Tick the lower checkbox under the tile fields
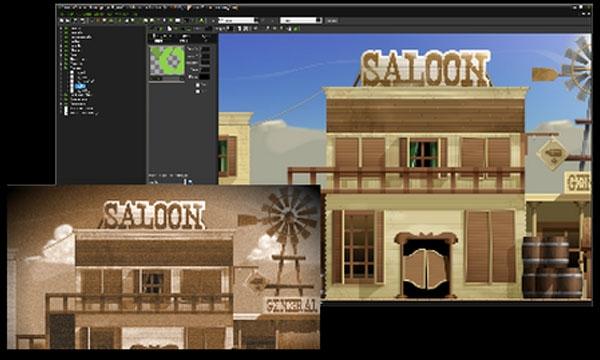600x360 pixels. click(198, 91)
